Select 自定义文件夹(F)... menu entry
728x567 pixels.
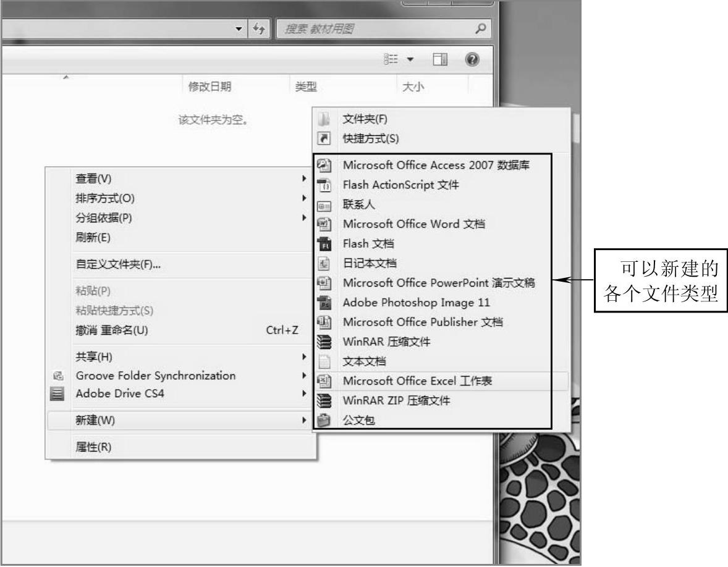[x=180, y=264]
